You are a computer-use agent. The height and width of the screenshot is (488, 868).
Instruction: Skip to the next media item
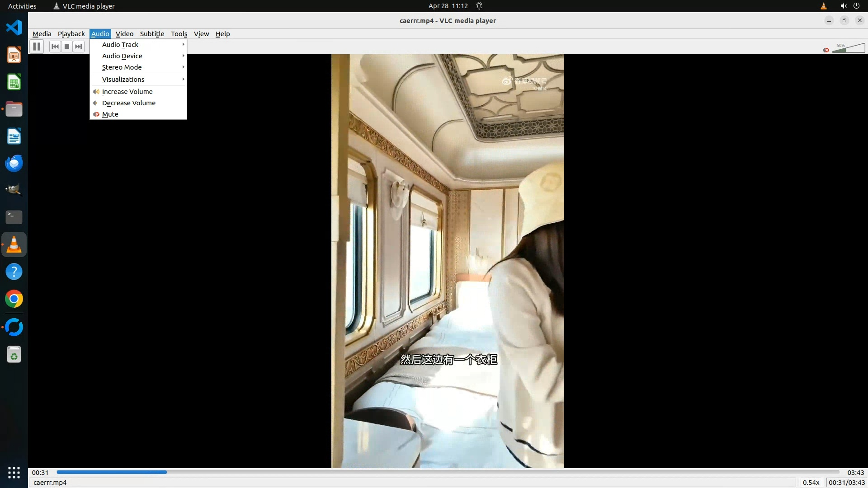[79, 47]
